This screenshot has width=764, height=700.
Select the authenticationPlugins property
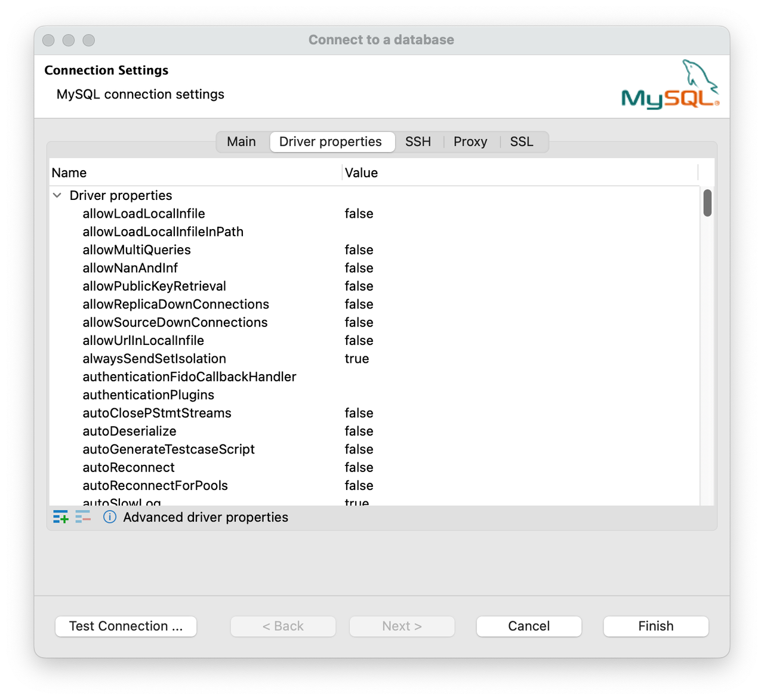click(148, 394)
